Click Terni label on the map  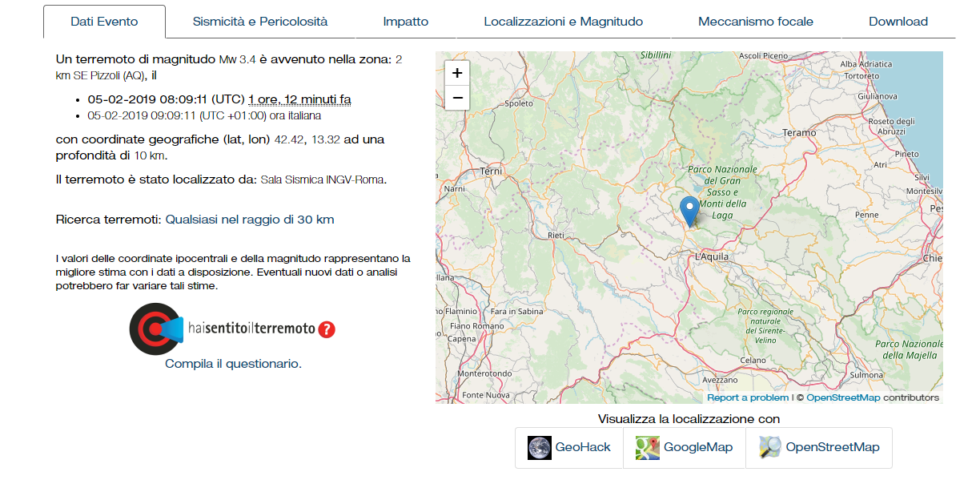[x=490, y=171]
